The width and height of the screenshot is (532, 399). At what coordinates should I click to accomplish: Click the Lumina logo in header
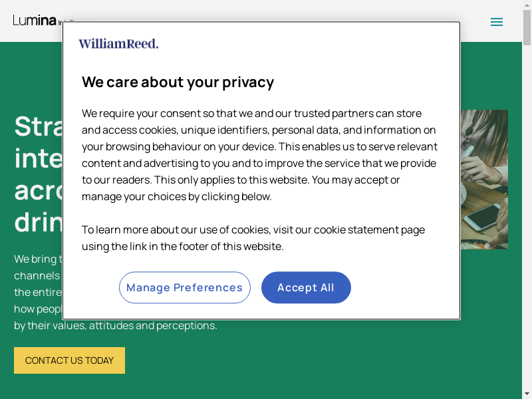[x=35, y=20]
